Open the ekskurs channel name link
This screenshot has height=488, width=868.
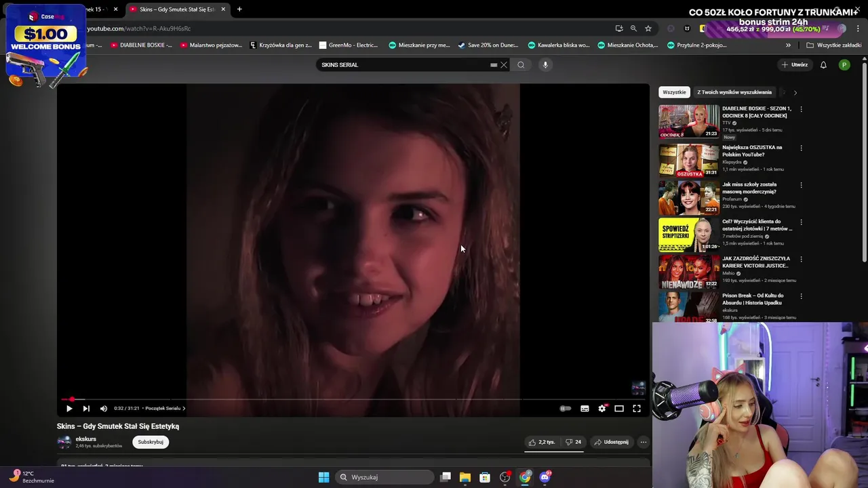pos(86,439)
